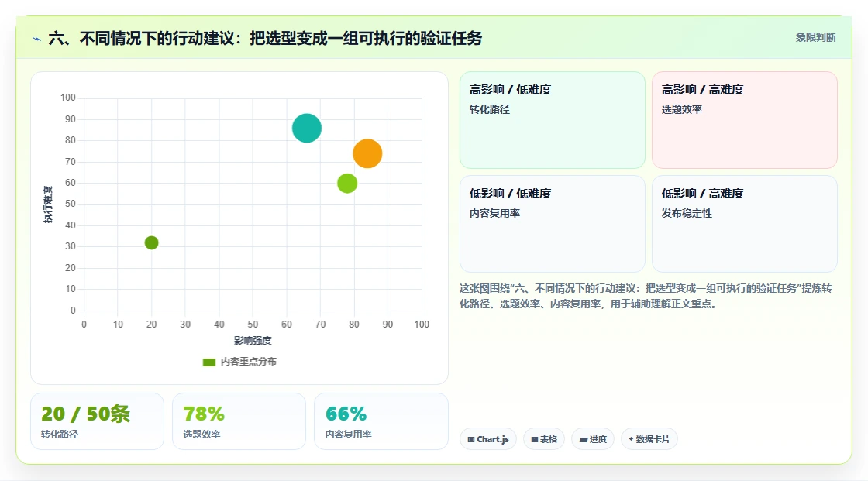Click the 内容复用率 text in the low-impact low-difficulty card

494,213
